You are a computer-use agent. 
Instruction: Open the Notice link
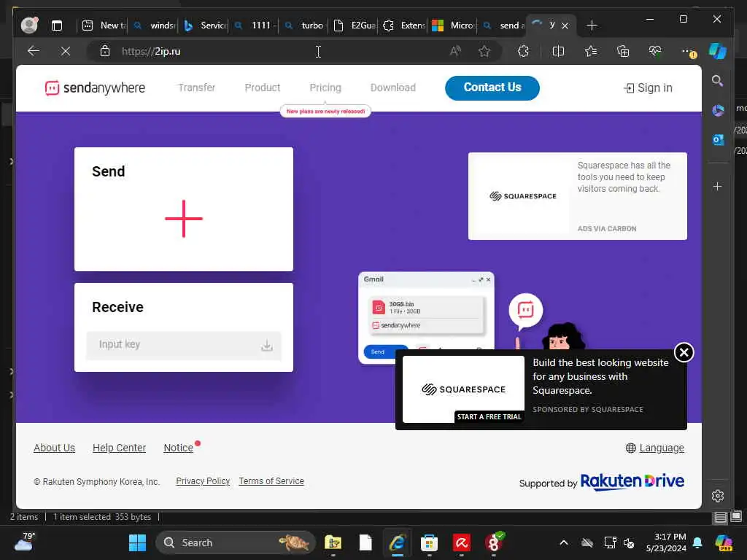[x=178, y=448]
